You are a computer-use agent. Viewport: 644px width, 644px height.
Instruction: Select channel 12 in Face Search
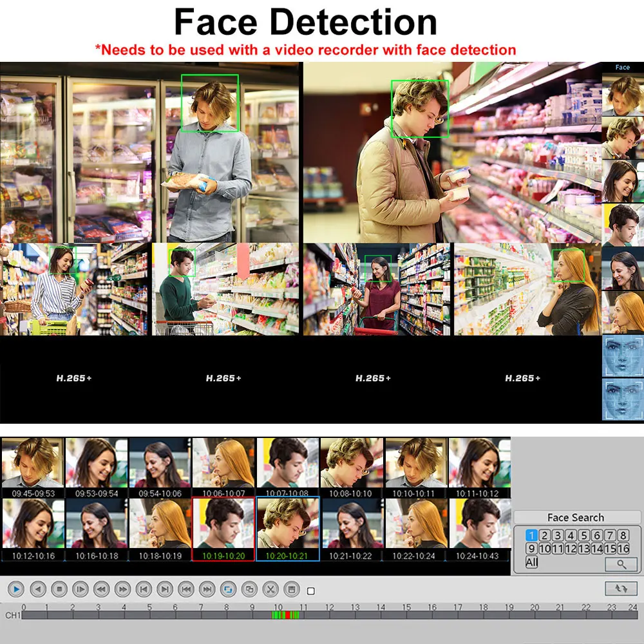point(571,548)
